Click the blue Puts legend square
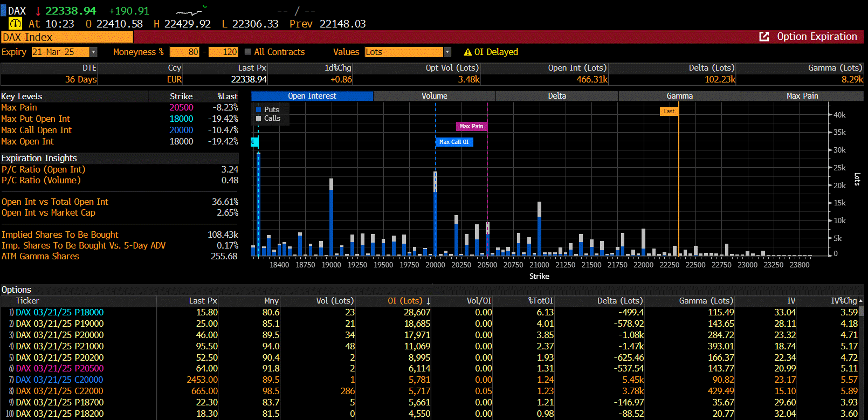Screen dimensions: 868x420 tap(258, 109)
